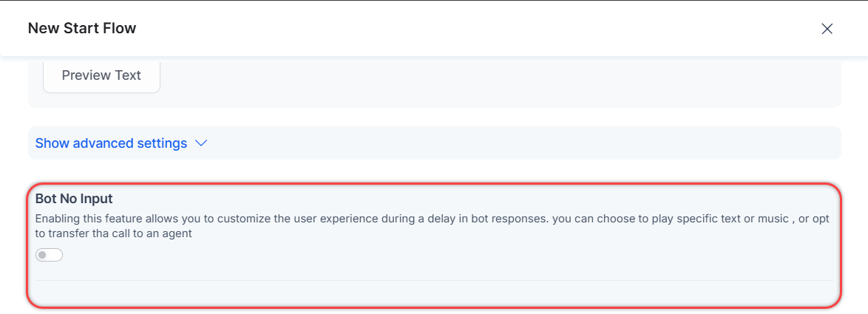Close the New Start Flow dialog
Screen dimensions: 868x314
click(x=827, y=29)
